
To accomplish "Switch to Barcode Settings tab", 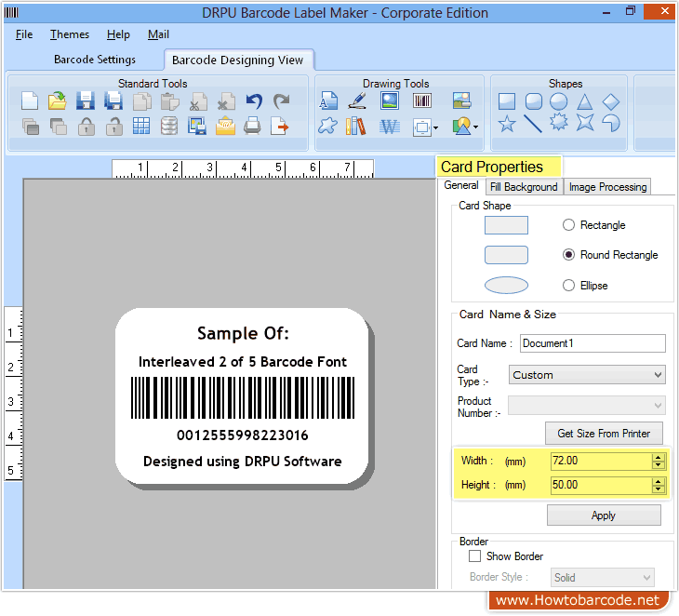I will (95, 60).
